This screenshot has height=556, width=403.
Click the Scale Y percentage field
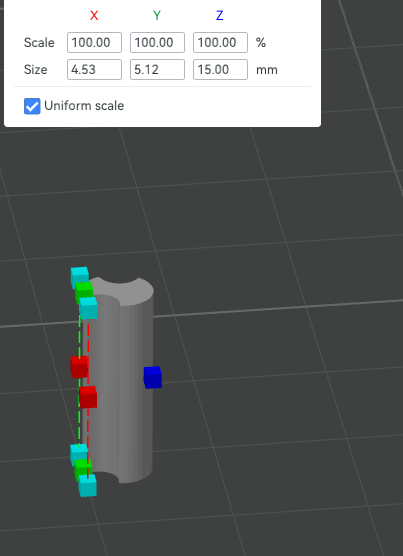pyautogui.click(x=157, y=43)
